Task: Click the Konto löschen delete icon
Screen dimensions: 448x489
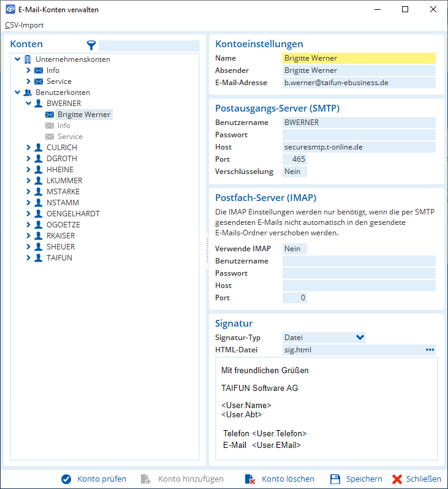Action: pos(249,479)
